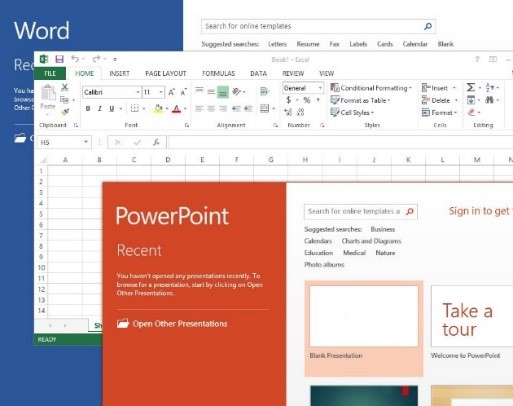
Task: Open the Conditional Formatting menu
Action: tap(371, 88)
